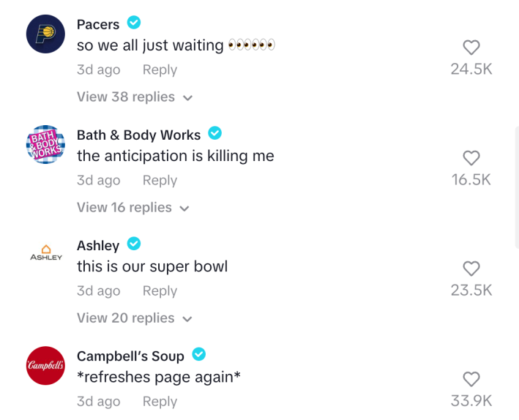Expand View 16 replies
Image resolution: width=519 pixels, height=420 pixels.
click(x=132, y=207)
